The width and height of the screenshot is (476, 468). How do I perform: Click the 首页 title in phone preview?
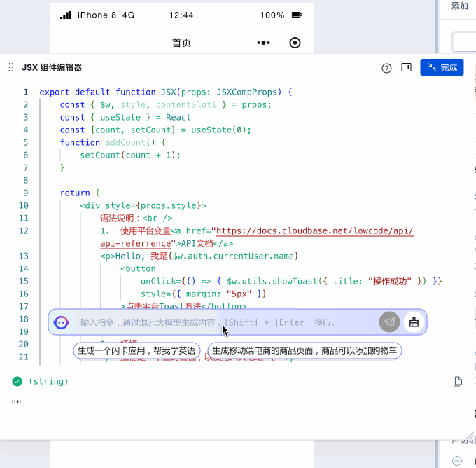(181, 43)
